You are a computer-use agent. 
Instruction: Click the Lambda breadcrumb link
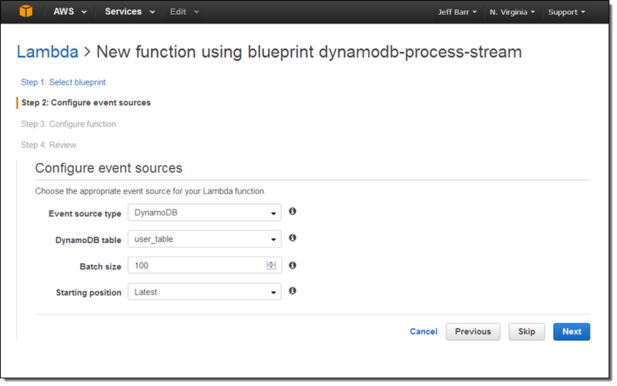(48, 52)
